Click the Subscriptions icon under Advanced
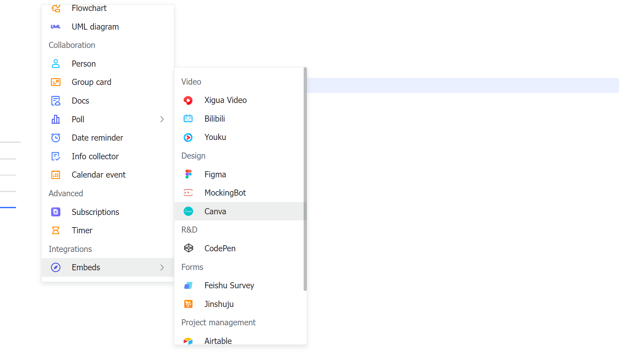The width and height of the screenshot is (644, 352). coord(55,212)
